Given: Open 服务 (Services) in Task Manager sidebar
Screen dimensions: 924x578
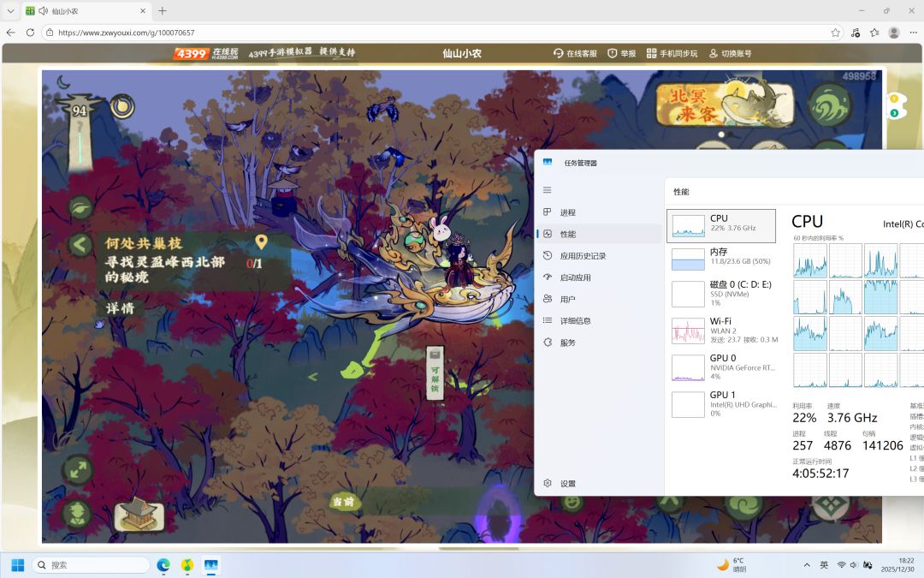Looking at the screenshot, I should click(599, 343).
